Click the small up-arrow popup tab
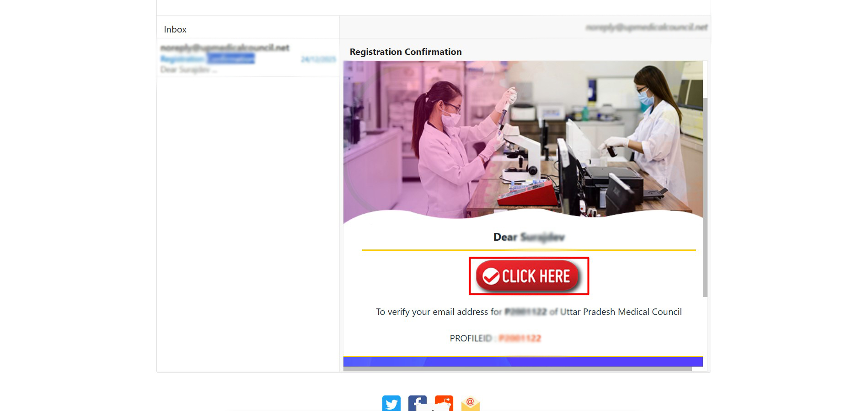The image size is (868, 411). (433, 408)
